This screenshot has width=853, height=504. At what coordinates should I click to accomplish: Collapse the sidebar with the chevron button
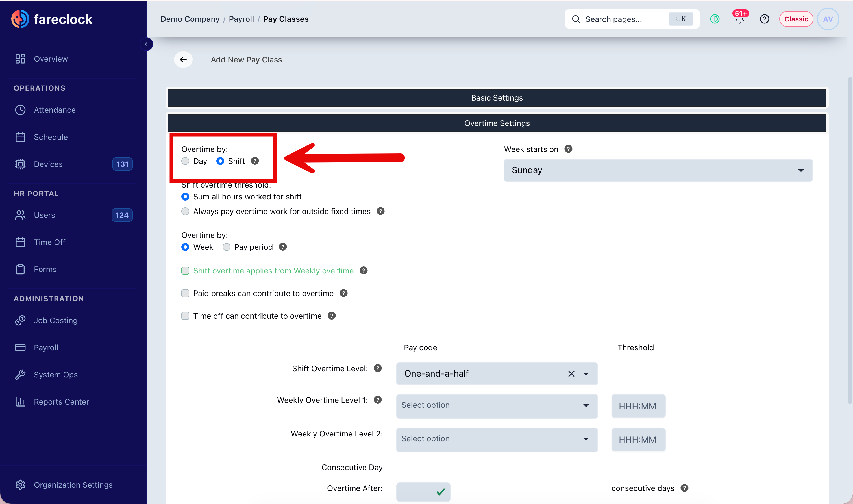146,44
